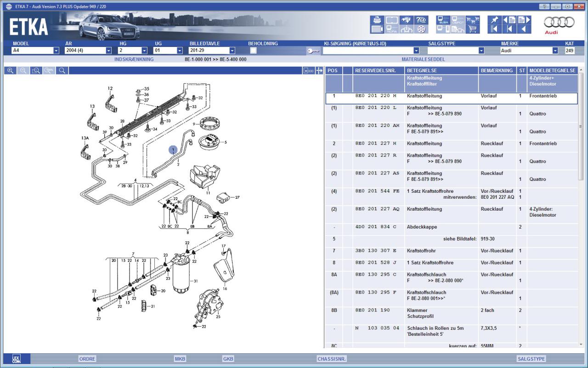Click the Windows help button in title bar
Viewport: 588px width, 368px height.
[545, 6]
